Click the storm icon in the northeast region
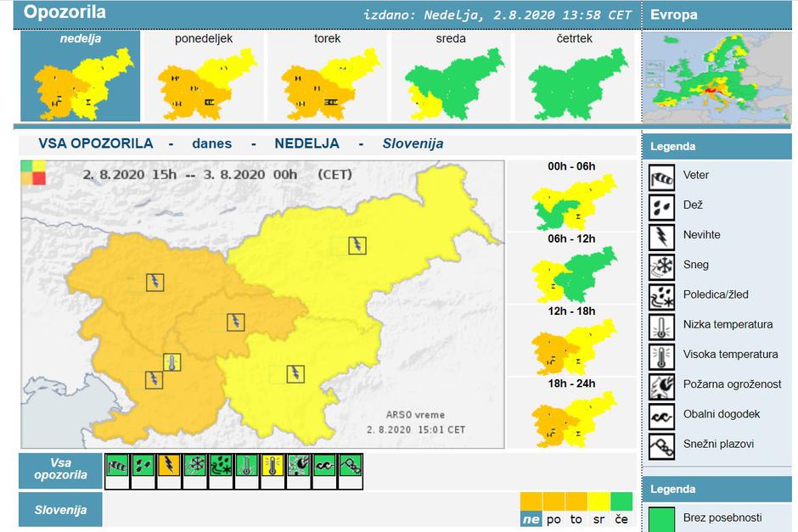The image size is (798, 532). tap(358, 245)
